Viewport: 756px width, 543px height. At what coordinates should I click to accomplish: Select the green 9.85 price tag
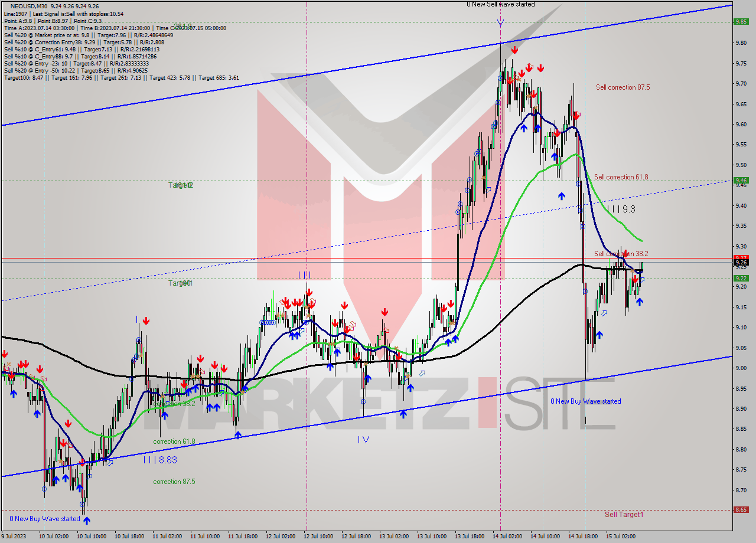click(741, 21)
